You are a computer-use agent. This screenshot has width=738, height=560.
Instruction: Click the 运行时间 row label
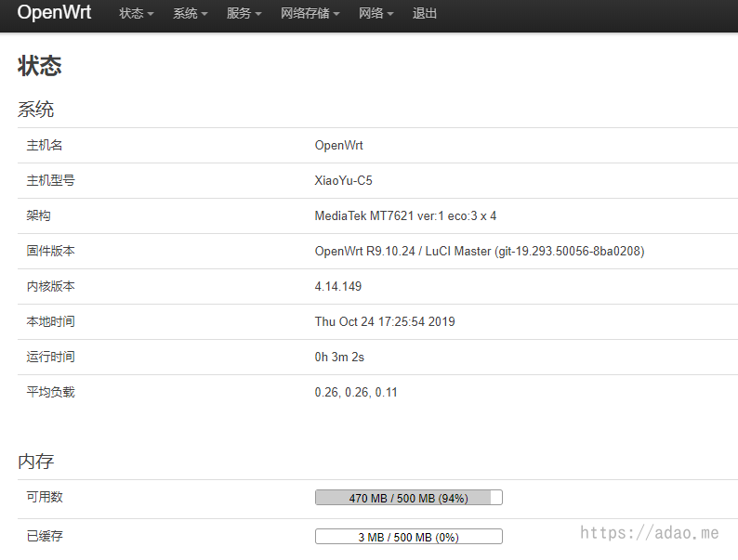[x=50, y=357]
